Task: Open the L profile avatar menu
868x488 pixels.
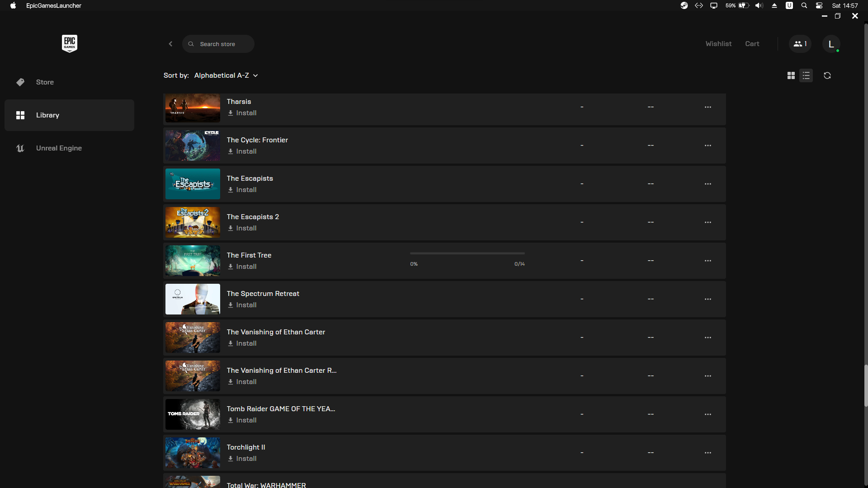Action: point(831,44)
